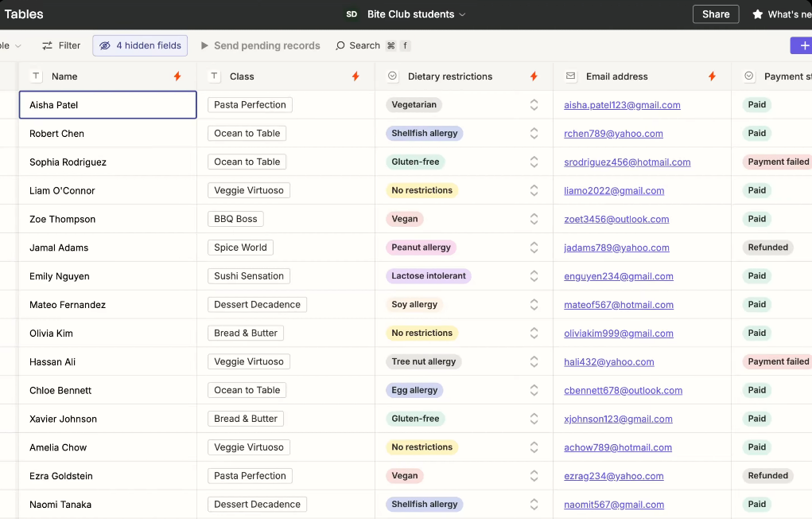The width and height of the screenshot is (812, 519).
Task: Select the BBQ Boss class cell
Action: pyautogui.click(x=286, y=219)
